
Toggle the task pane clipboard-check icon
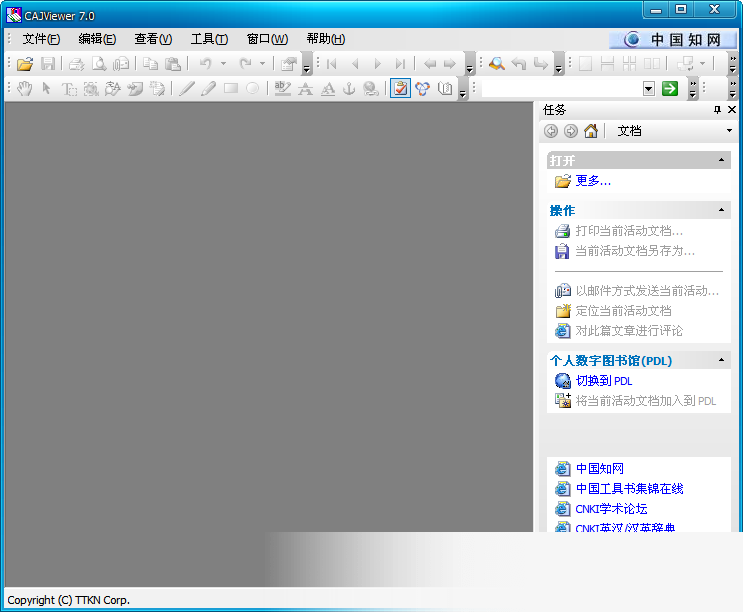[x=400, y=89]
